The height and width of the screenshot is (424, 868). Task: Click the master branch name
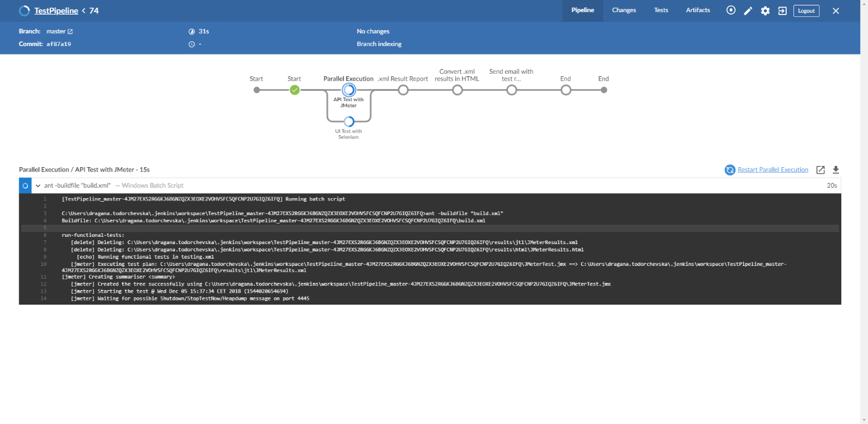(56, 31)
